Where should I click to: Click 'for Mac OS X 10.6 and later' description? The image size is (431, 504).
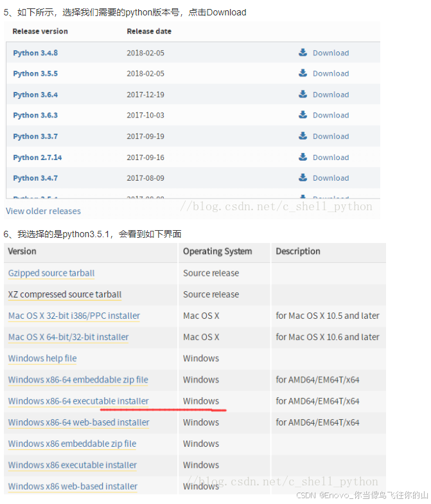[328, 337]
